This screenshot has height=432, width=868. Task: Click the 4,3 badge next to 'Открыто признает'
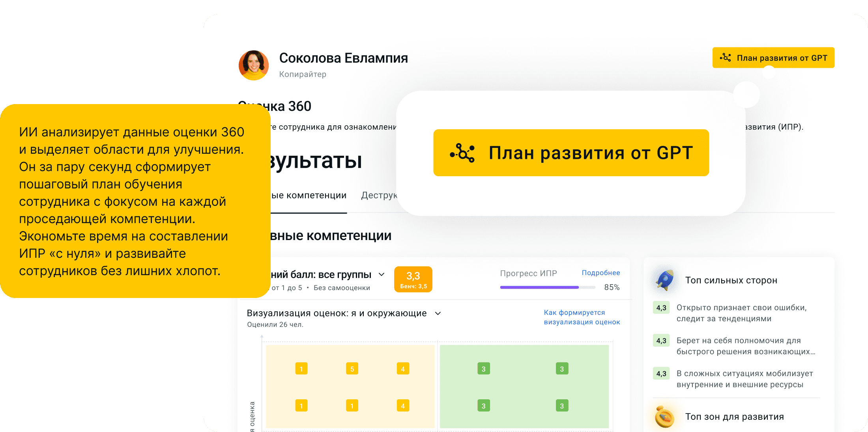click(661, 308)
